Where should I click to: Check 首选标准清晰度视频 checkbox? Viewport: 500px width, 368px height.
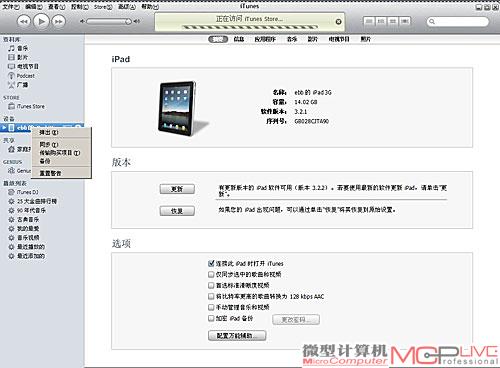211,285
